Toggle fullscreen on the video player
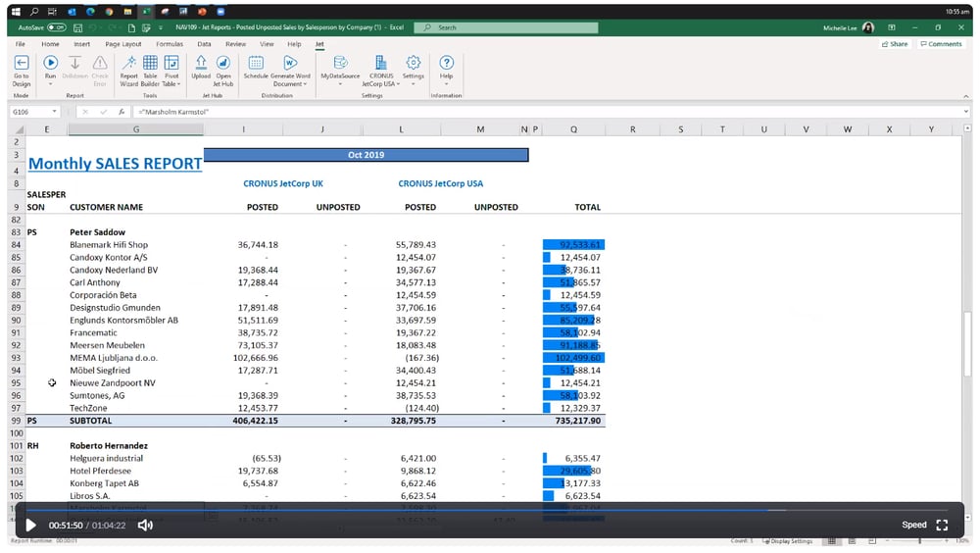This screenshot has height=553, width=980. click(942, 525)
